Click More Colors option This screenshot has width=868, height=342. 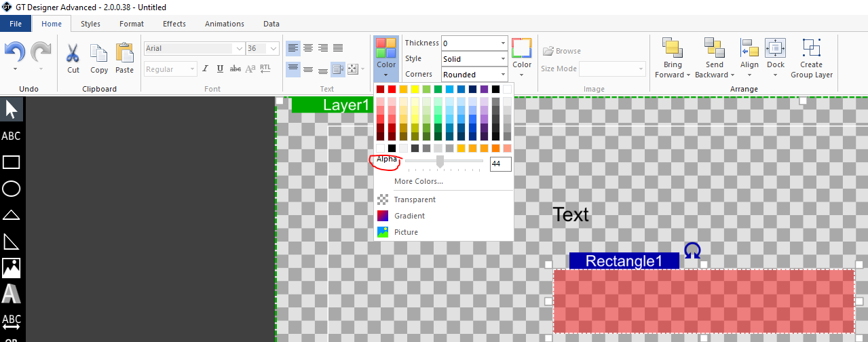coord(418,181)
